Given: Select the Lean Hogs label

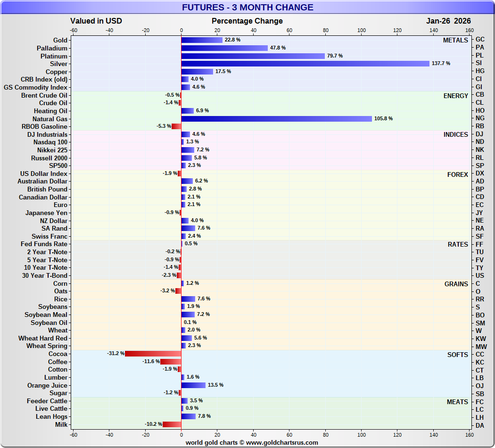Looking at the screenshot, I should coord(51,416).
